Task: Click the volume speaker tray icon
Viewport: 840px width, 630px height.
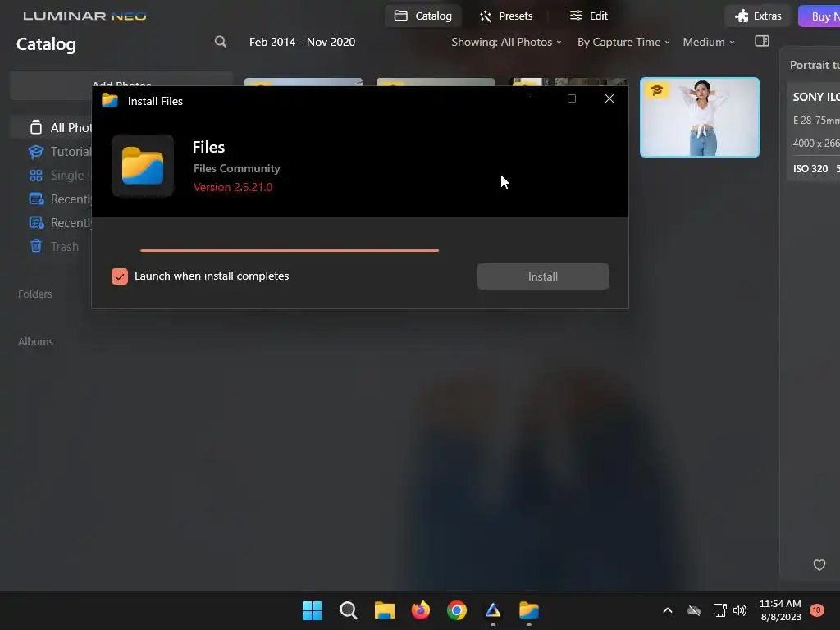Action: [740, 610]
